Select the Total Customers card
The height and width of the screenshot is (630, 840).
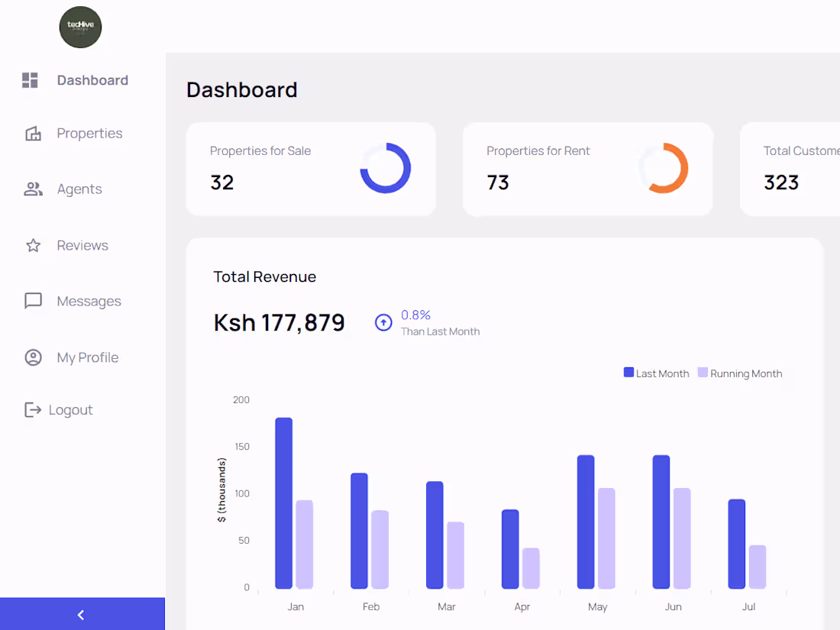point(790,170)
